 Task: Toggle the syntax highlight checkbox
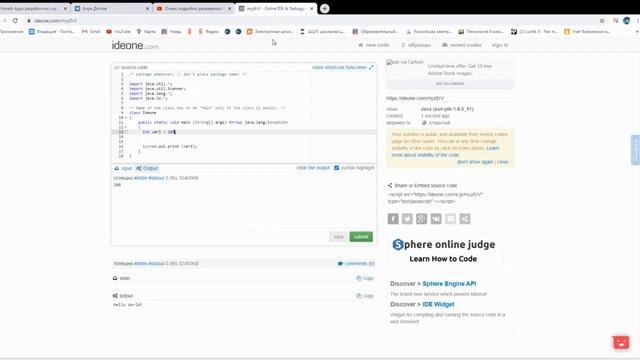(x=336, y=168)
